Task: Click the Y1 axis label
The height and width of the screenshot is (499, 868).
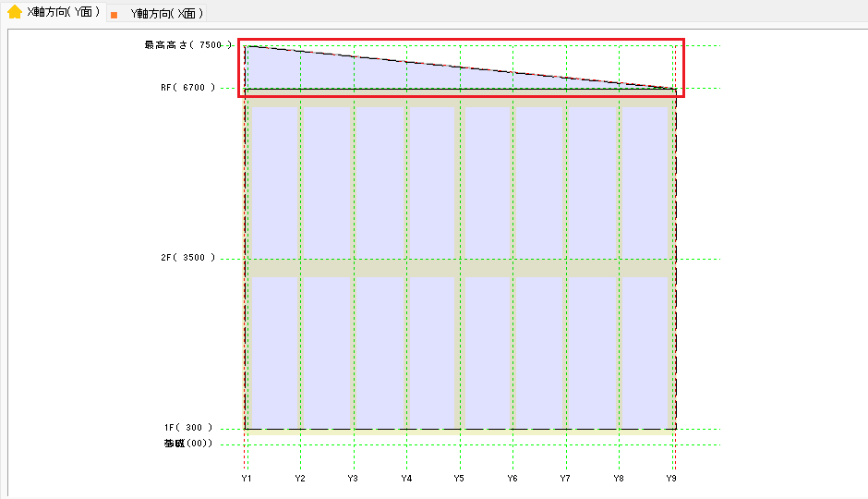Action: 247,479
